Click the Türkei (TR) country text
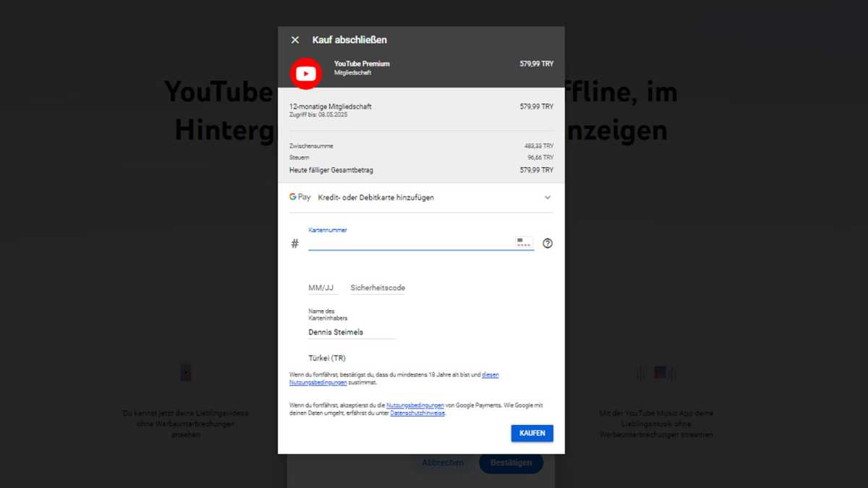Screen dimensions: 868x488 point(327,358)
